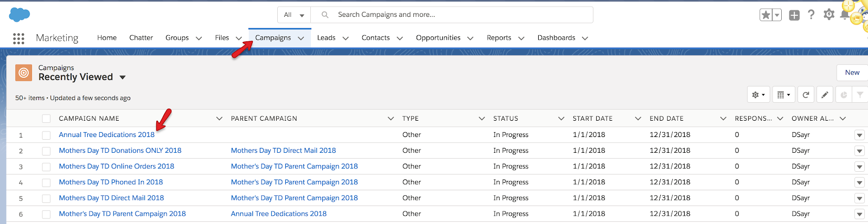The width and height of the screenshot is (868, 224).
Task: Click the global actions plus icon
Action: 794,15
